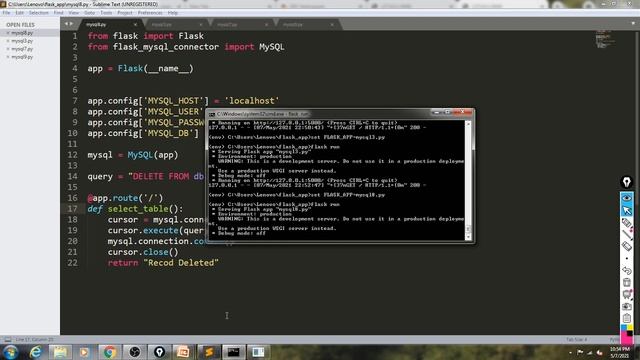Click line 22 return "Recod Deleted" text
This screenshot has height=360, width=640.
(x=163, y=263)
